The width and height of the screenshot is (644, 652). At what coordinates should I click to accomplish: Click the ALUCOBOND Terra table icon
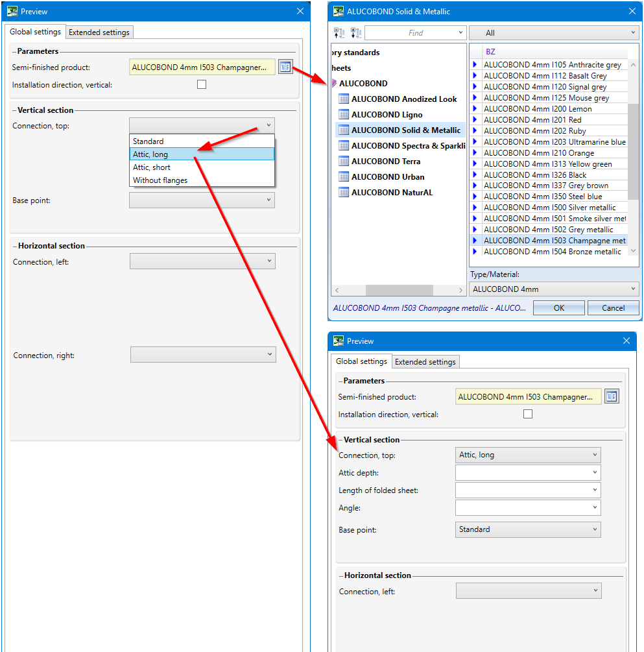(344, 162)
